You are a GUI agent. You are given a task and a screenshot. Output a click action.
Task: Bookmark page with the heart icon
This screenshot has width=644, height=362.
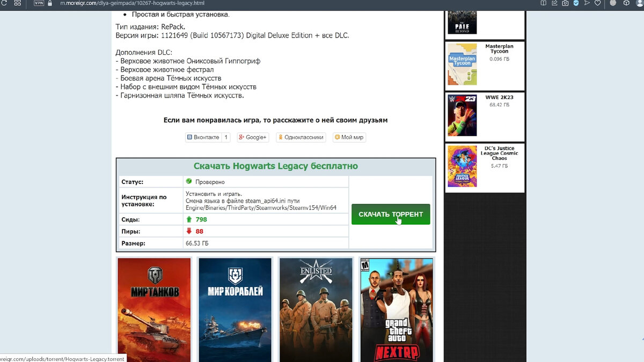tap(597, 3)
